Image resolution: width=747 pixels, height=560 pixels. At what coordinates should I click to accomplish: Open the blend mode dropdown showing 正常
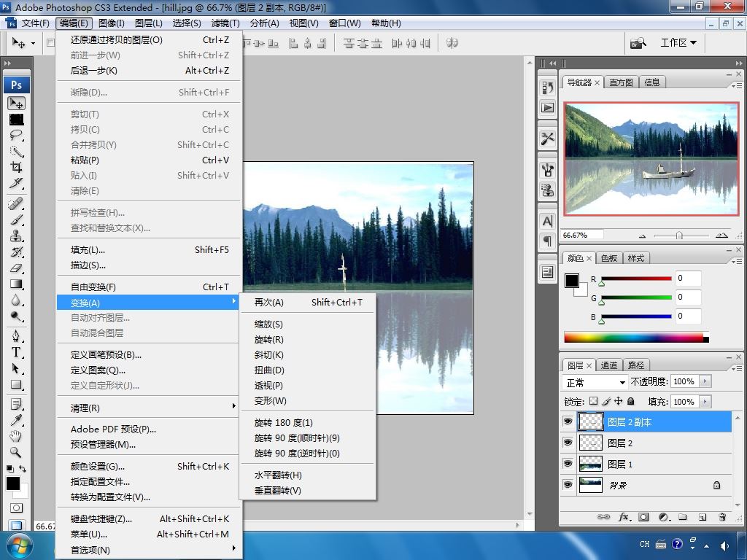coord(595,382)
